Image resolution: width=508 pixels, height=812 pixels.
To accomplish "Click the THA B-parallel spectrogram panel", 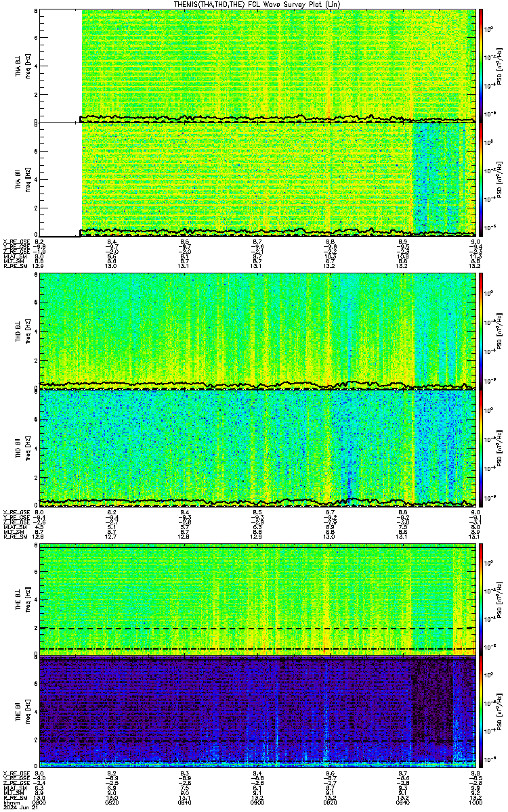I will click(257, 180).
